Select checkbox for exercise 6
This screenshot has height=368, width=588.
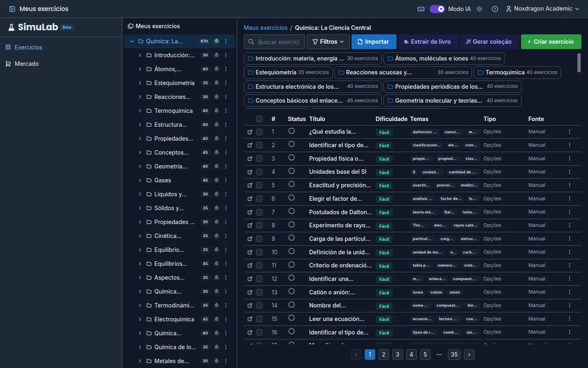pos(259,199)
